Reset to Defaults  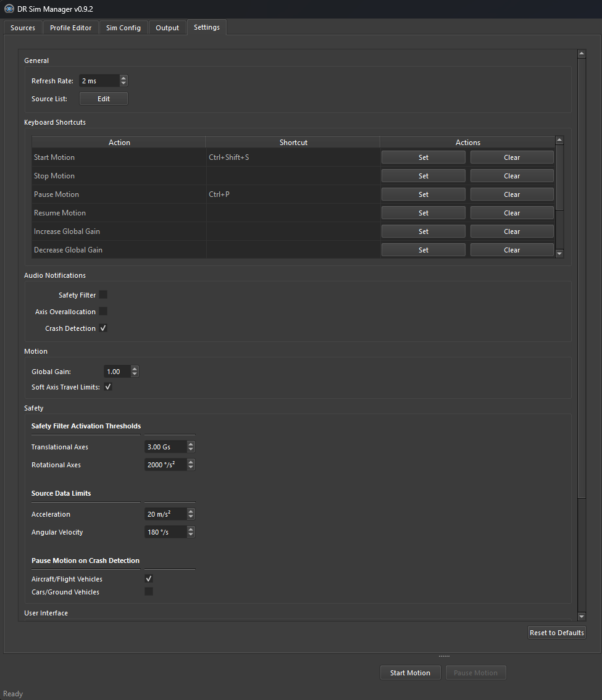(556, 633)
